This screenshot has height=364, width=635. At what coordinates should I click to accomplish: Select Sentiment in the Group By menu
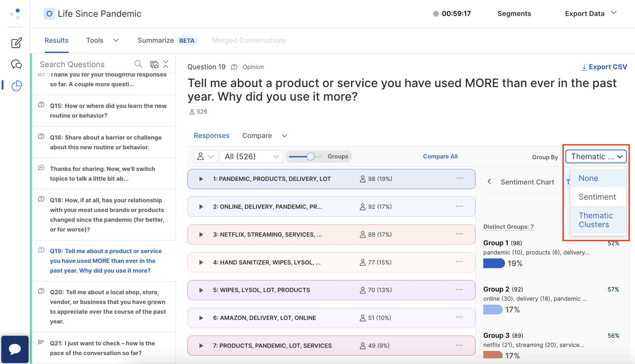(597, 197)
